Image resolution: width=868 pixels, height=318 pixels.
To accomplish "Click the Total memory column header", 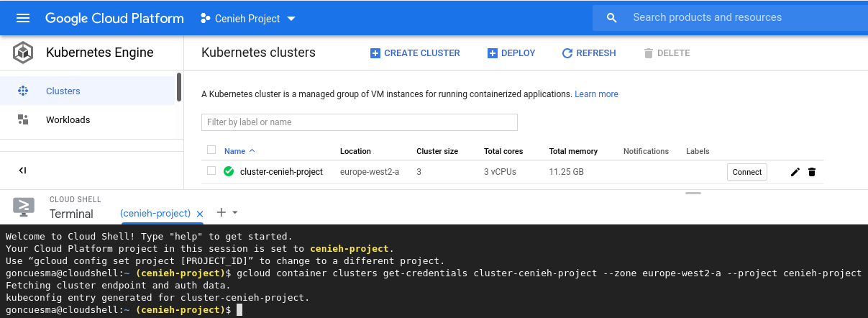I will click(x=573, y=151).
